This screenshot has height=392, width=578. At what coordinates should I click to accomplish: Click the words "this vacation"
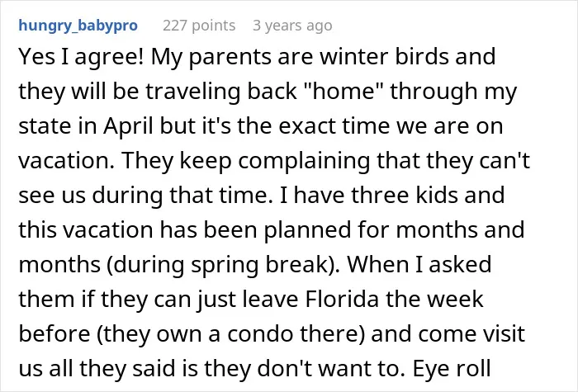pos(86,230)
